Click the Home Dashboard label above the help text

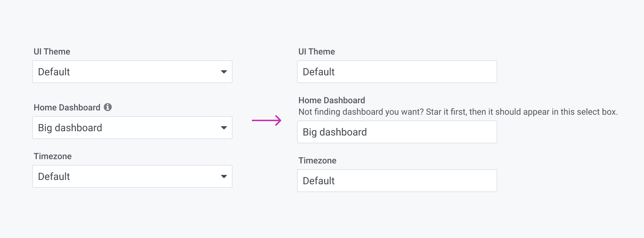tap(332, 100)
